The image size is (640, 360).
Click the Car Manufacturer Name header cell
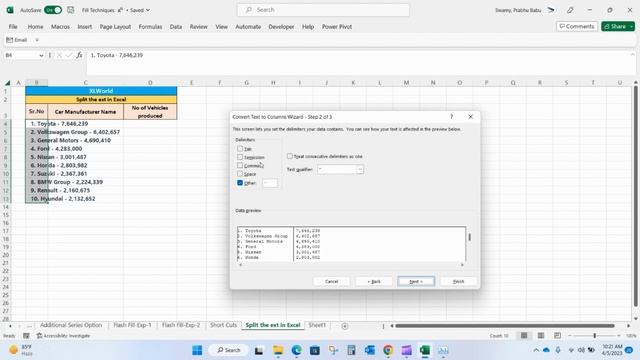coord(85,111)
